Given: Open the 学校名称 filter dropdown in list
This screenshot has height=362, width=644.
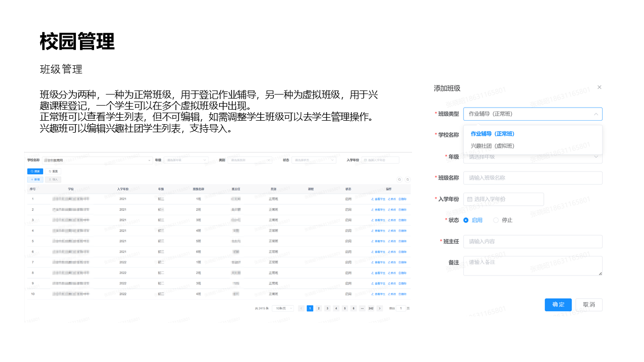Looking at the screenshot, I should (x=97, y=160).
